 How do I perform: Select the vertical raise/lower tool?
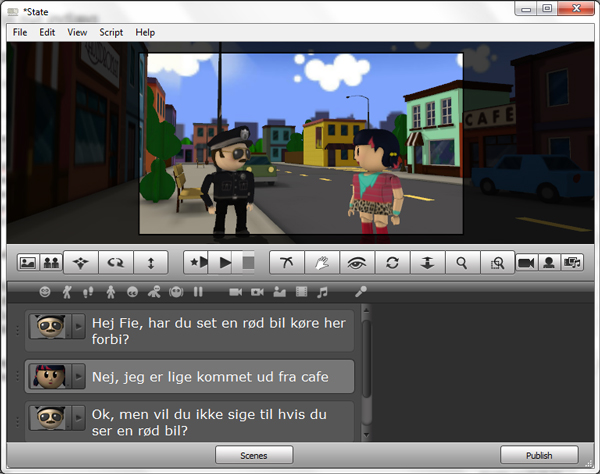click(151, 263)
